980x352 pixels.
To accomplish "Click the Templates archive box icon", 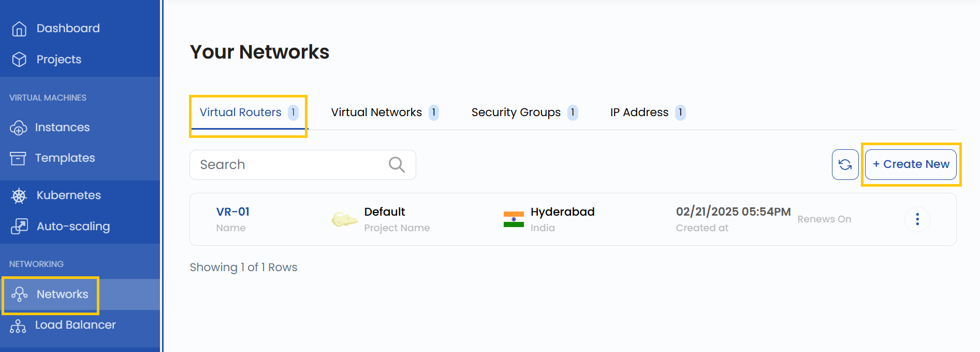I will tap(18, 158).
